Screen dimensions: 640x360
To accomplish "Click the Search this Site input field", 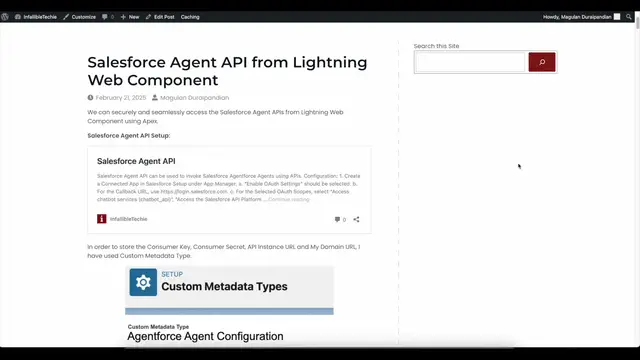I will pyautogui.click(x=470, y=62).
